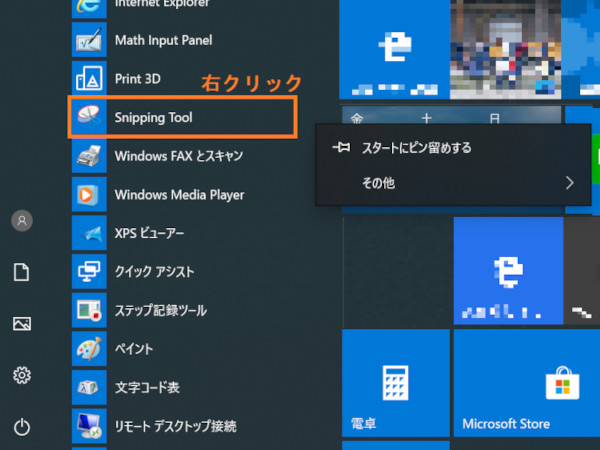Image resolution: width=600 pixels, height=450 pixels.
Task: Open the クイック アシスト icon
Action: point(89,271)
